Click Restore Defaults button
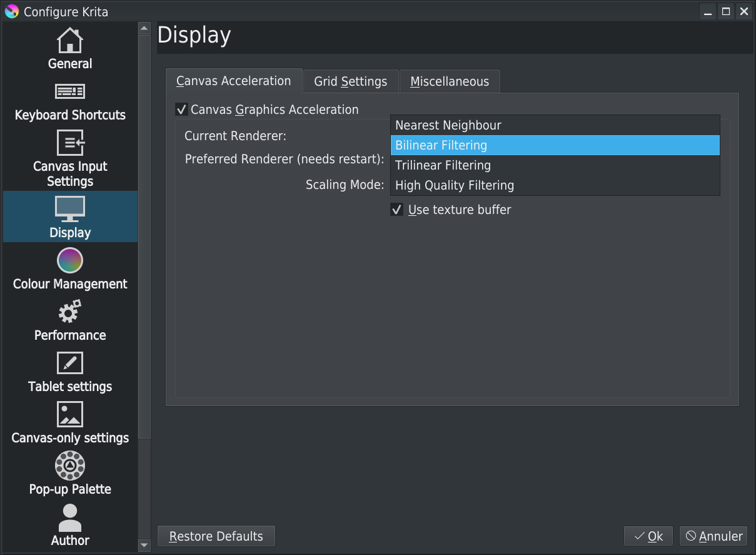 tap(216, 536)
